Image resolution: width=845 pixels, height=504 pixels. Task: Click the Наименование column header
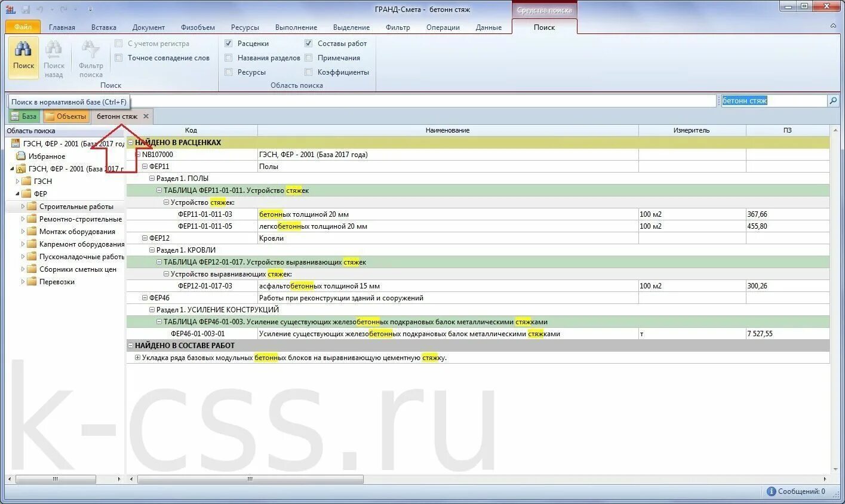pos(448,130)
